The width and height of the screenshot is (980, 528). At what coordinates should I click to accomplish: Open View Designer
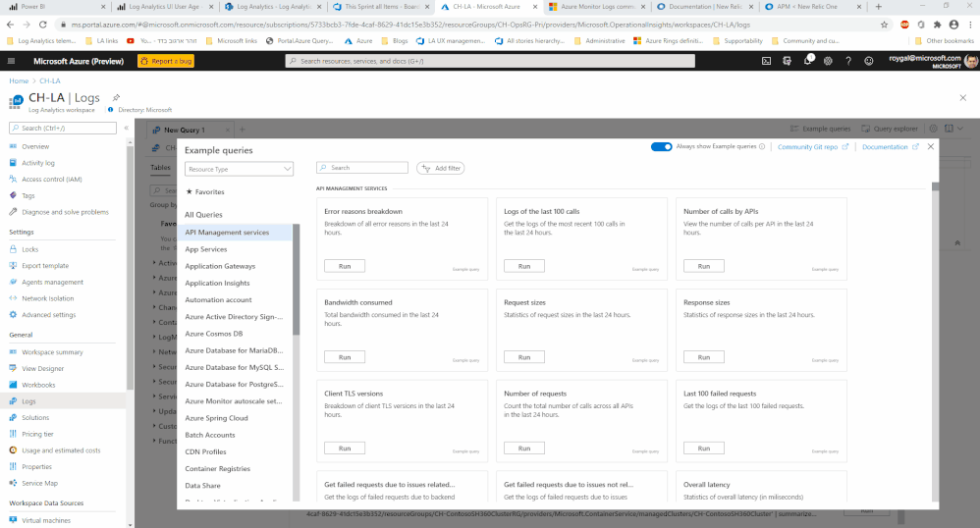point(42,368)
